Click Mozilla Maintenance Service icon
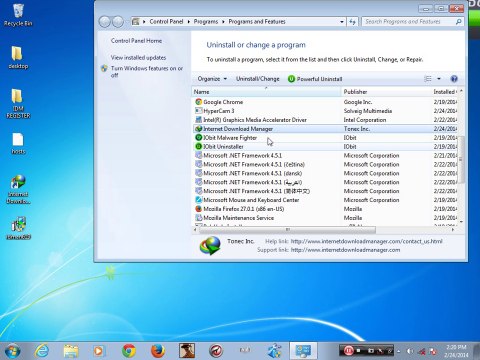 pyautogui.click(x=199, y=218)
